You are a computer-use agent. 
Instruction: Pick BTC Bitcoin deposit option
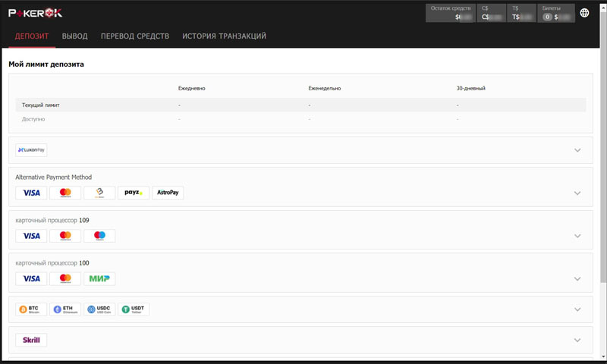[x=32, y=309]
